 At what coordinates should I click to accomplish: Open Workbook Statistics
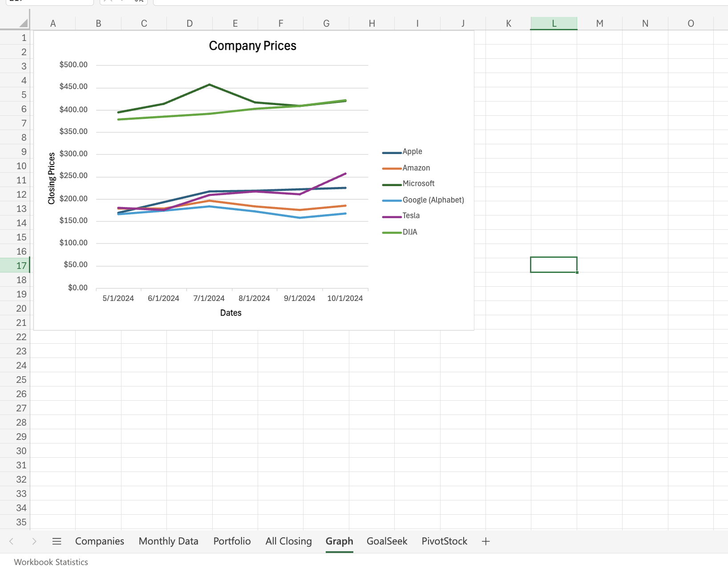(50, 562)
